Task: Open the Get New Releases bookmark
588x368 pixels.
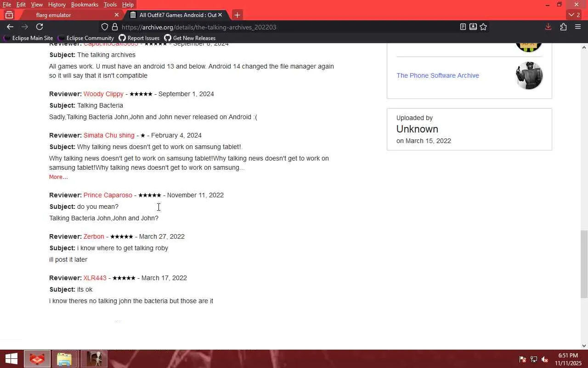Action: tap(190, 38)
